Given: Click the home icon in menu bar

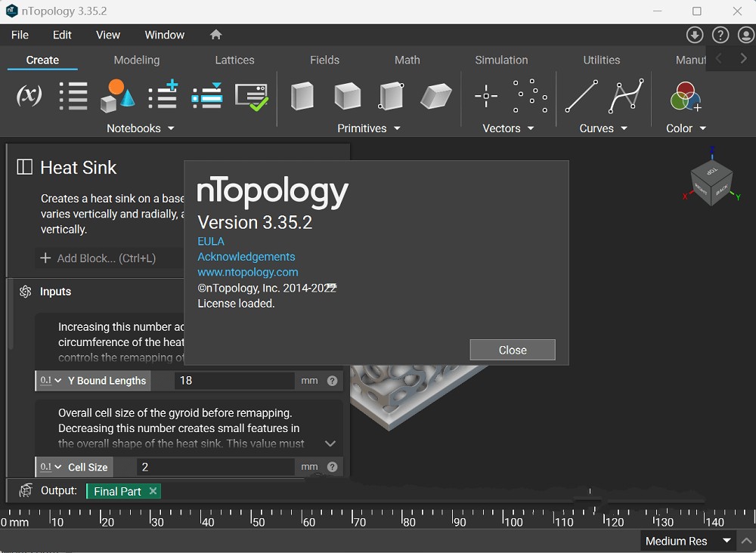Looking at the screenshot, I should (216, 35).
